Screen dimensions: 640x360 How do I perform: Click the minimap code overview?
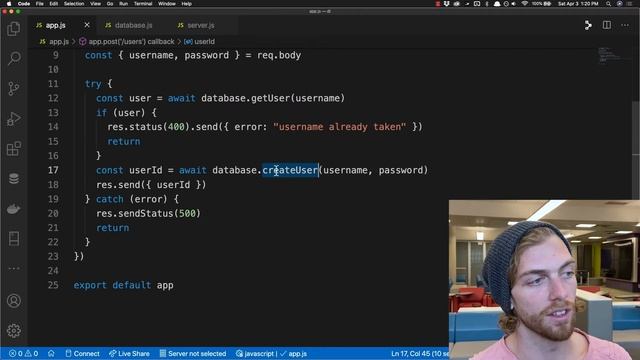tap(608, 55)
